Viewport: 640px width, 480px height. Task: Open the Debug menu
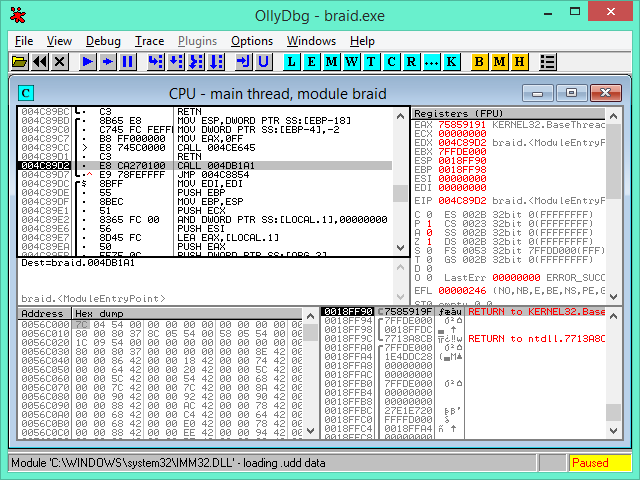coord(103,41)
